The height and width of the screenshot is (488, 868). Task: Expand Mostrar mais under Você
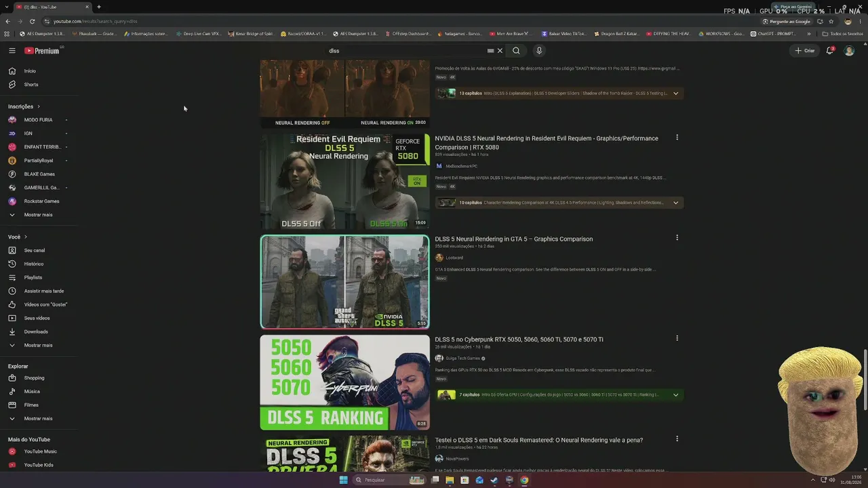click(x=39, y=345)
